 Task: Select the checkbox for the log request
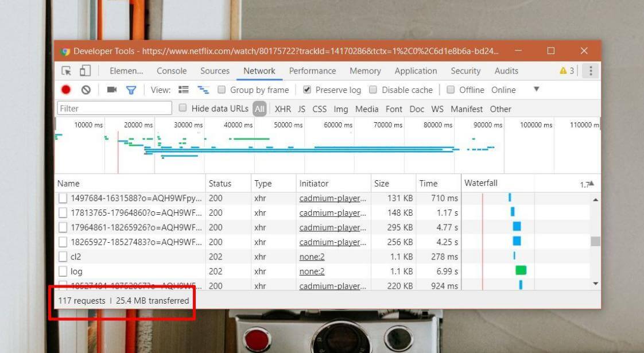[x=63, y=271]
